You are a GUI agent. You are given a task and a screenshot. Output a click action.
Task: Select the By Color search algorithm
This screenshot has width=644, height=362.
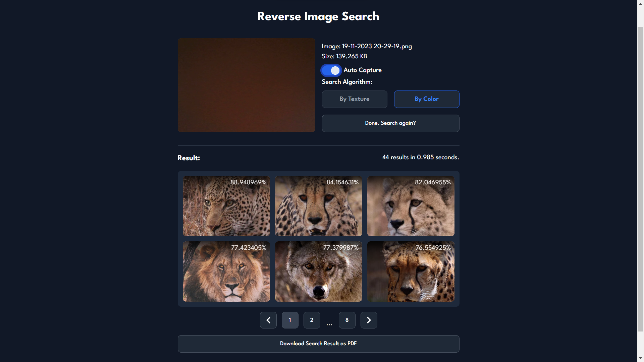[x=426, y=99]
